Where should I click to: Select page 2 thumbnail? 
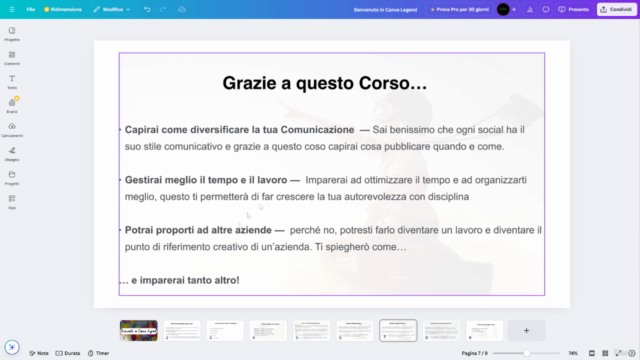(x=182, y=331)
